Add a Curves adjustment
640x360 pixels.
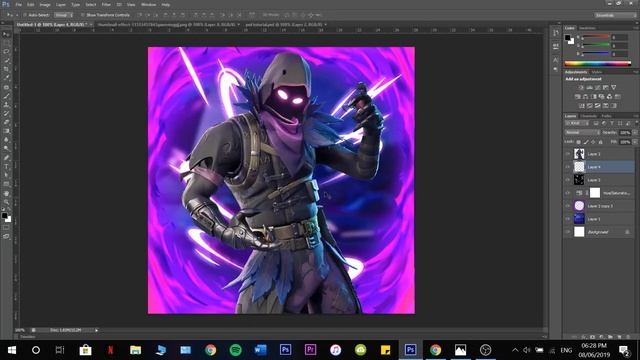click(x=598, y=87)
